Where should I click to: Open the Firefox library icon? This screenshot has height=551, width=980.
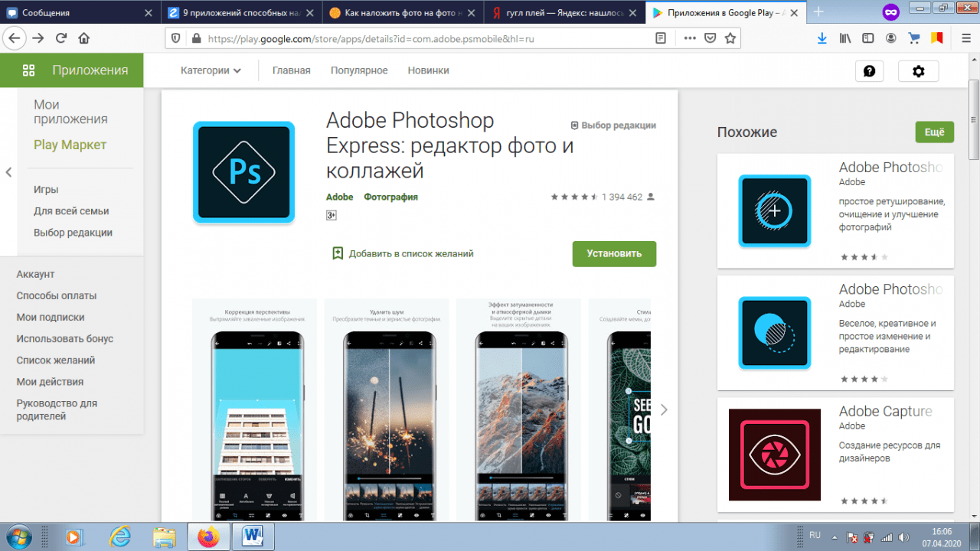coord(845,38)
